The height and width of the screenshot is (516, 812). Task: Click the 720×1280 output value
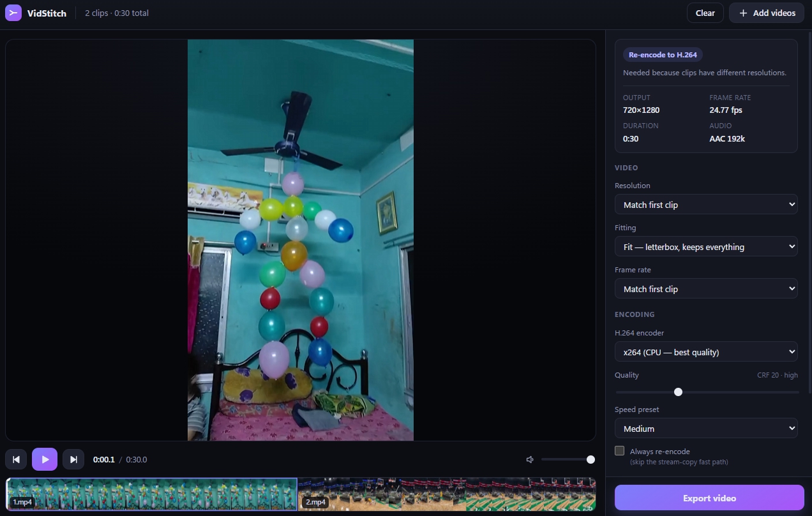point(641,110)
